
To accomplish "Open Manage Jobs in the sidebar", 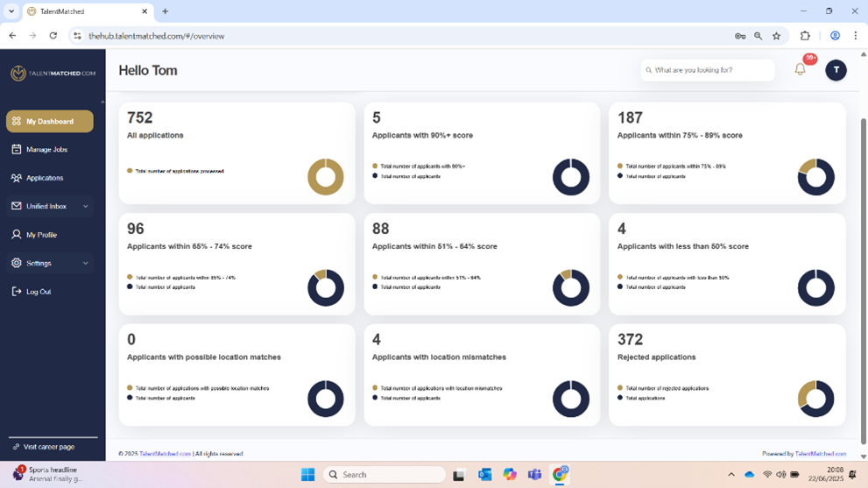I will point(47,150).
